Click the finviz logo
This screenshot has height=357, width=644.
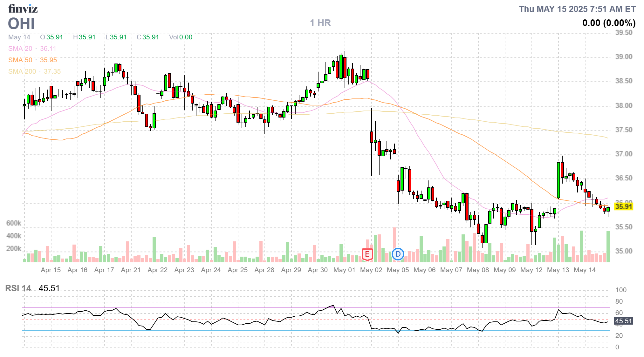pyautogui.click(x=23, y=9)
